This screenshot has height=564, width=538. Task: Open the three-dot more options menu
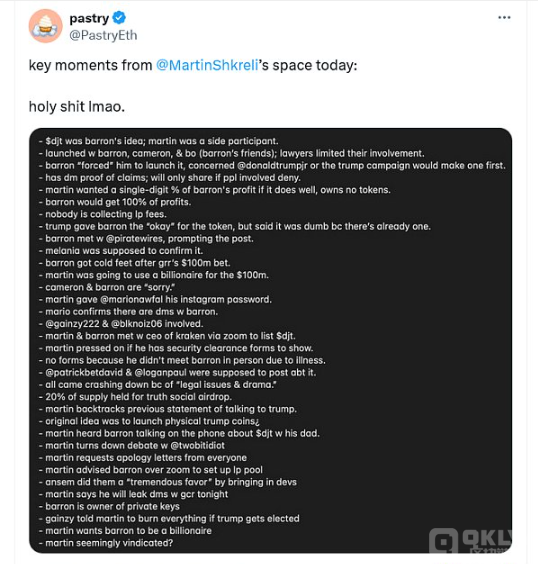504,17
